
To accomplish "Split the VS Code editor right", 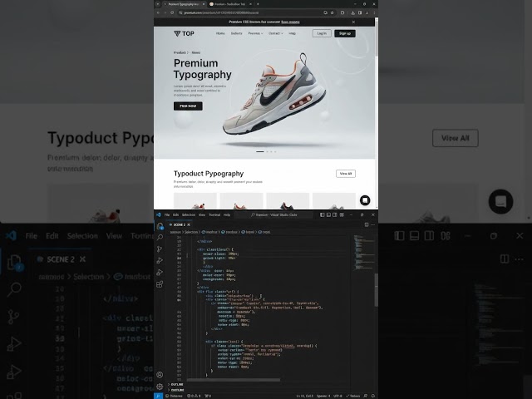I will tap(367, 224).
